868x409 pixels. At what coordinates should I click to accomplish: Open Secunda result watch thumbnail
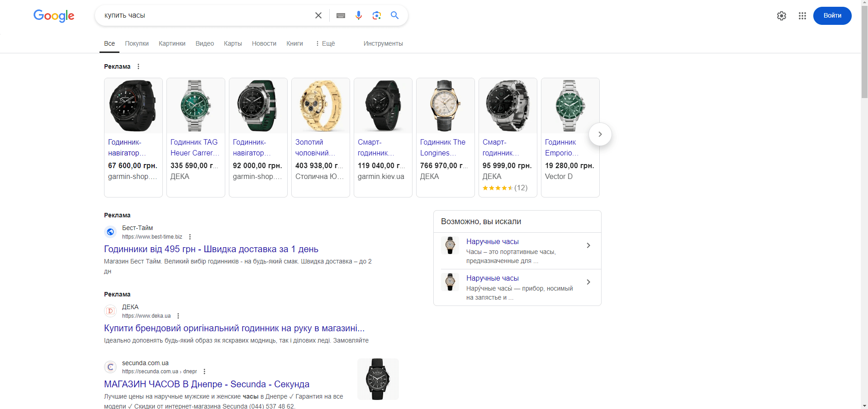pos(378,379)
